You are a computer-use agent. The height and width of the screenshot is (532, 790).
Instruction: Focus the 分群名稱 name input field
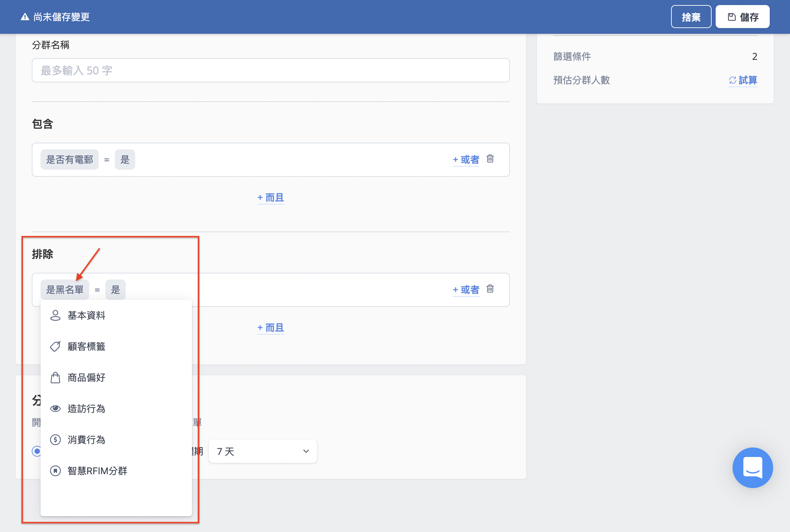click(x=271, y=70)
